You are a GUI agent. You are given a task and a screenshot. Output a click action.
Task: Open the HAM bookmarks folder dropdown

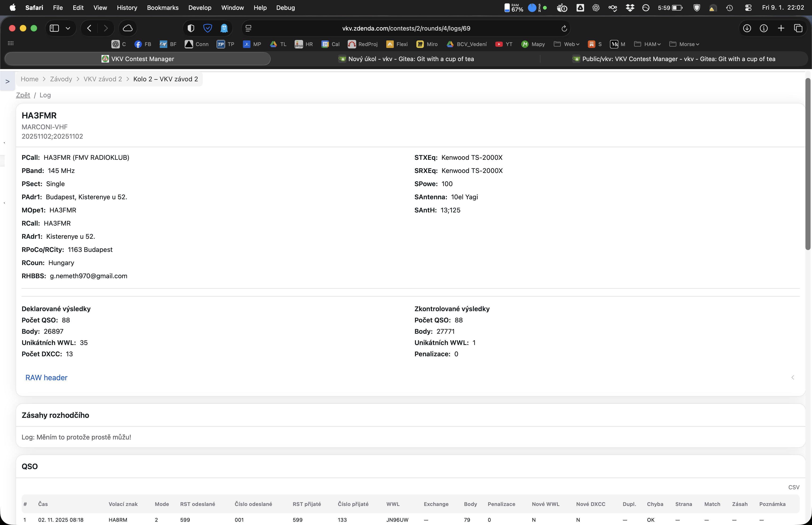click(648, 44)
